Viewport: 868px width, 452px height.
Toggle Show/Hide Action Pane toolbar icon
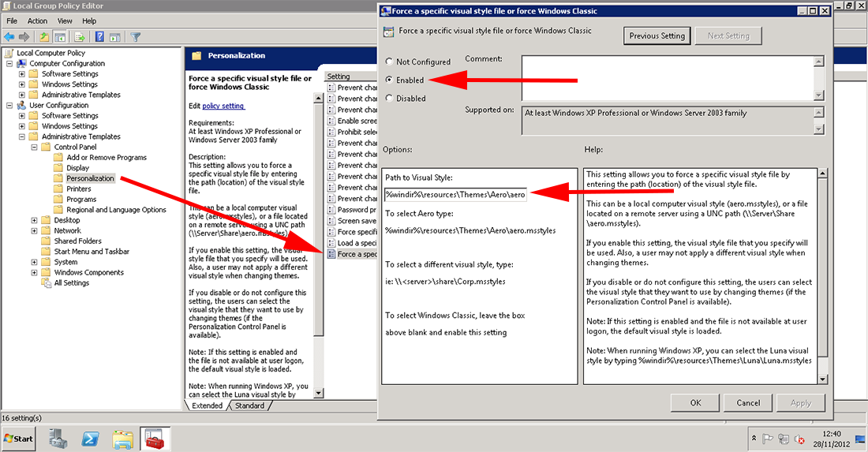click(x=115, y=37)
